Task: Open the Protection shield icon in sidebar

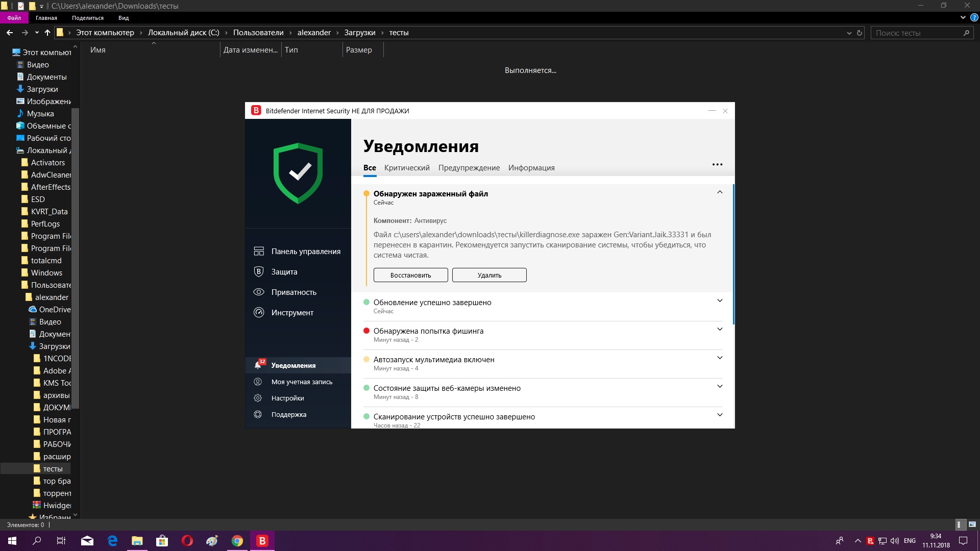Action: [259, 271]
